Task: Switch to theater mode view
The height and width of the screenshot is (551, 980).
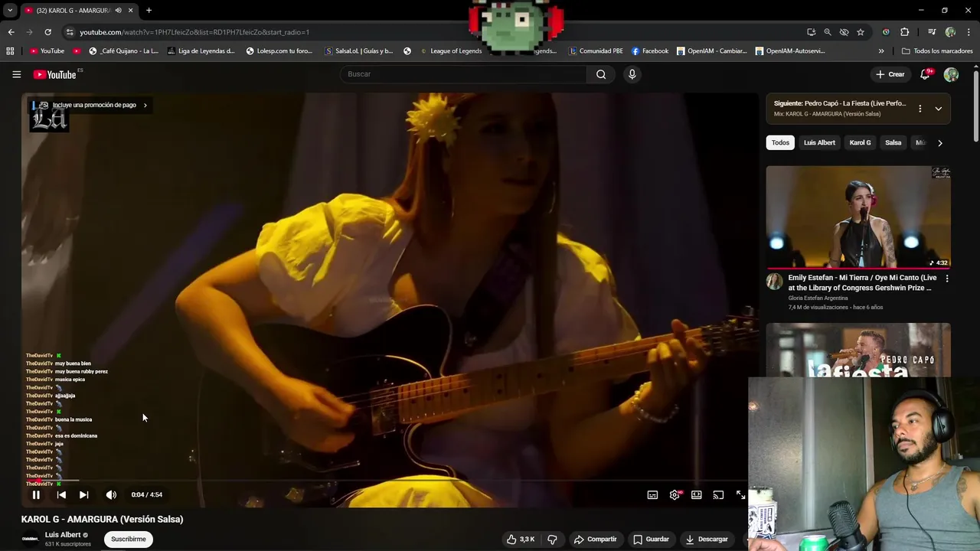Action: point(696,494)
